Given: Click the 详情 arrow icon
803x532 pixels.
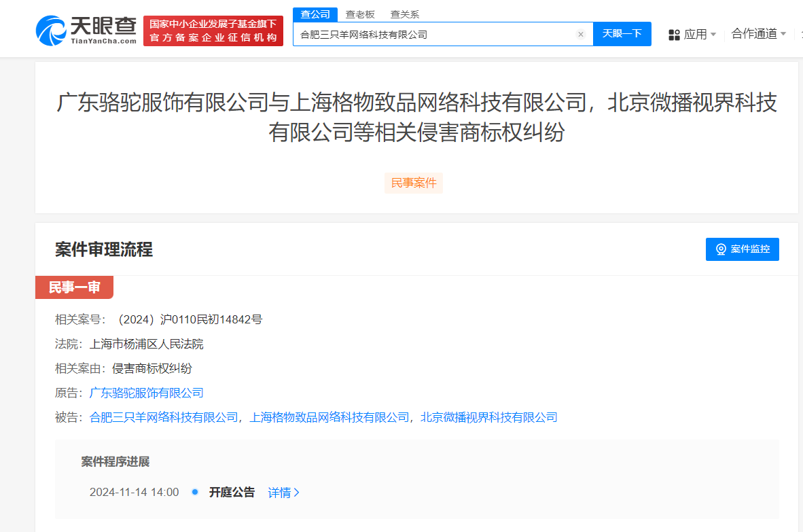Looking at the screenshot, I should pos(298,492).
